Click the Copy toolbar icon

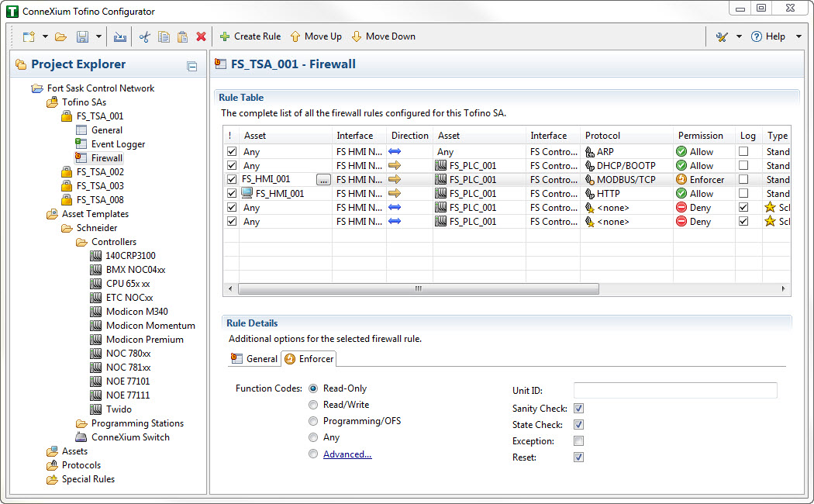click(164, 36)
